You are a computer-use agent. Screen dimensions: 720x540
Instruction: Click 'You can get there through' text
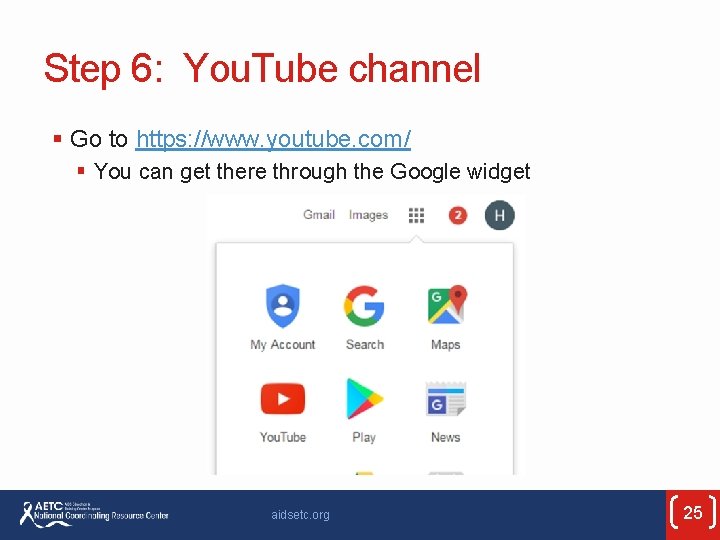pyautogui.click(x=220, y=172)
